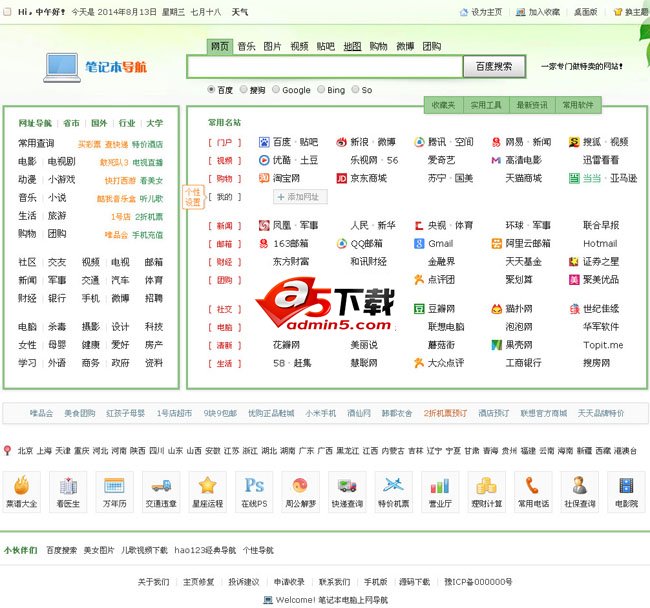Switch to the 图片 search tab
The width and height of the screenshot is (650, 608).
[272, 46]
